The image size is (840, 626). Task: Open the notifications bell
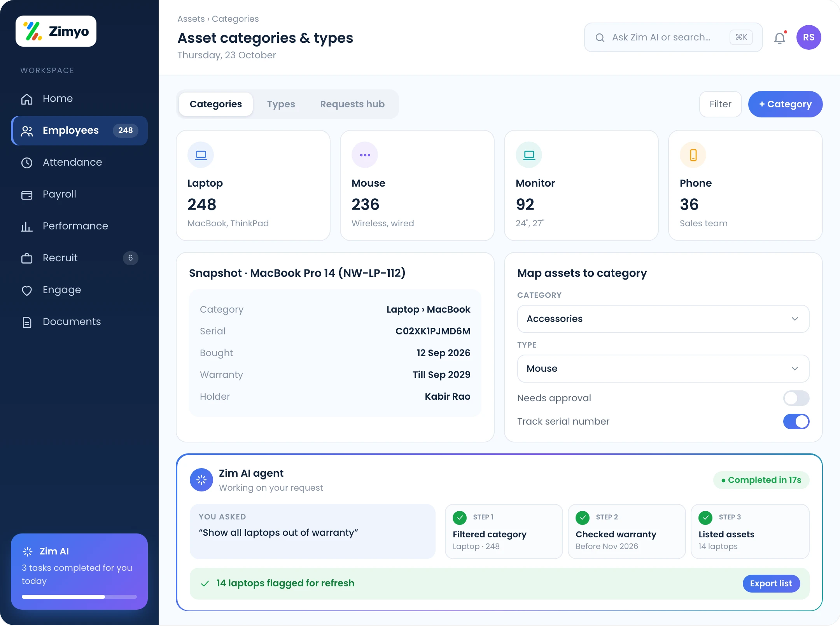(780, 38)
